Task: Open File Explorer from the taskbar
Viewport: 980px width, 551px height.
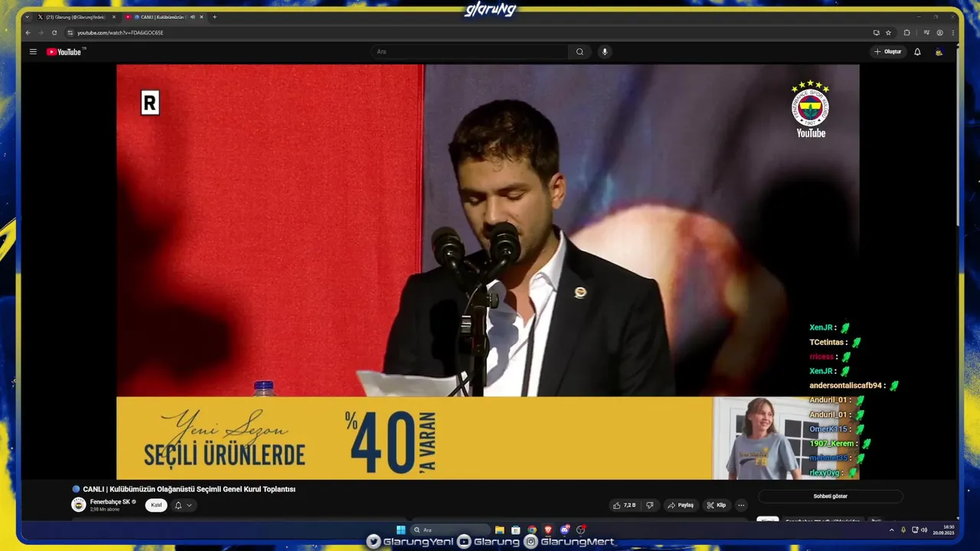Action: (499, 530)
